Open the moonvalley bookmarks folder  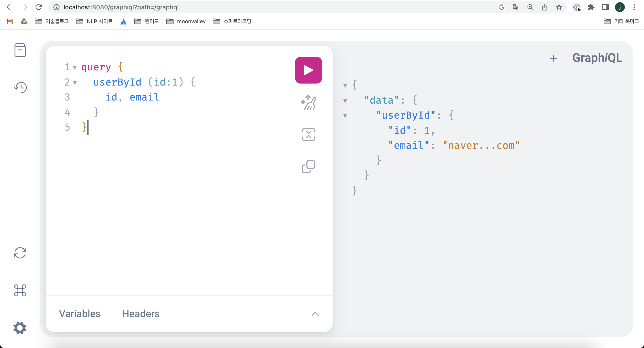(186, 21)
